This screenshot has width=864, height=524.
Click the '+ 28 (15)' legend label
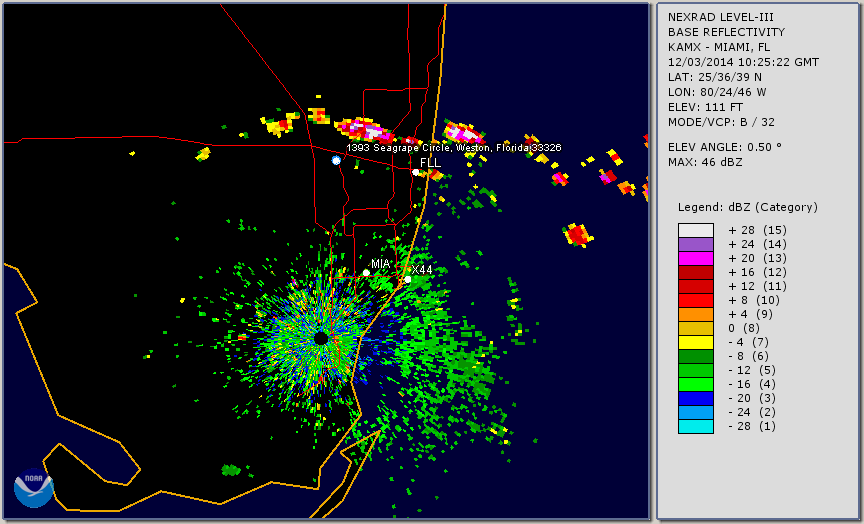758,230
